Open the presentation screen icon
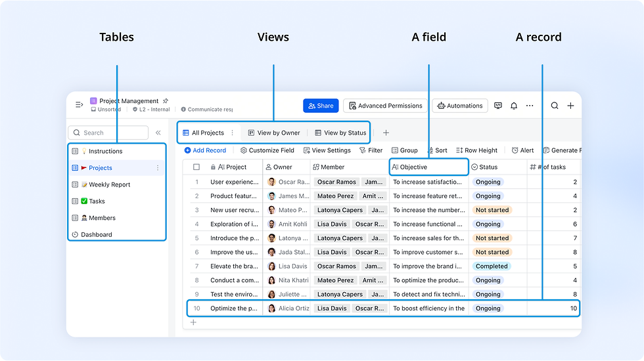Screen dimensions: 644x361 [x=498, y=106]
